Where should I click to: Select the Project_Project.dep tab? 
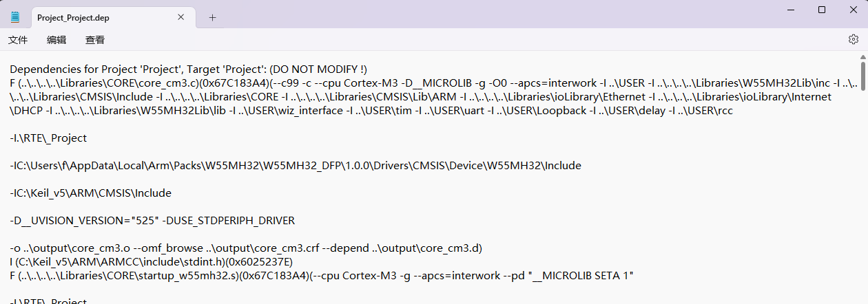tap(96, 17)
